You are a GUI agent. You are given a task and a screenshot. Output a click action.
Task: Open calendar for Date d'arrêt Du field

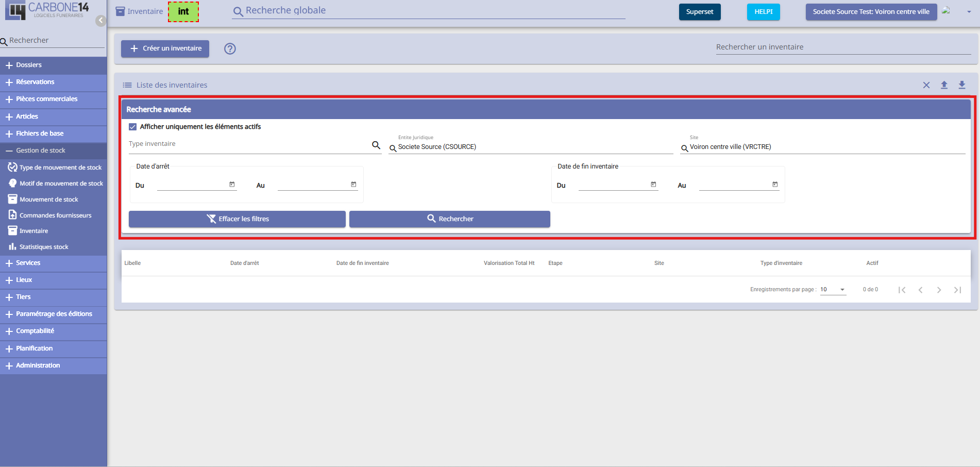232,184
